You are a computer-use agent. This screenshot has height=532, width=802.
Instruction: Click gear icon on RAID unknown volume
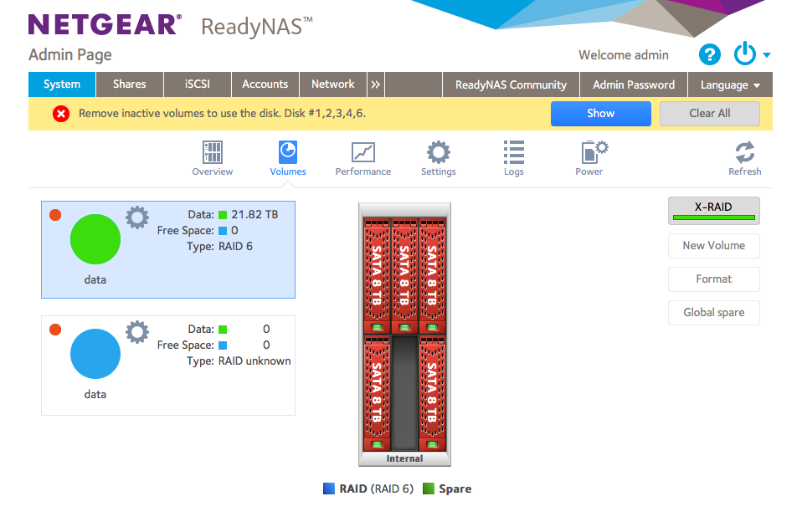point(136,332)
